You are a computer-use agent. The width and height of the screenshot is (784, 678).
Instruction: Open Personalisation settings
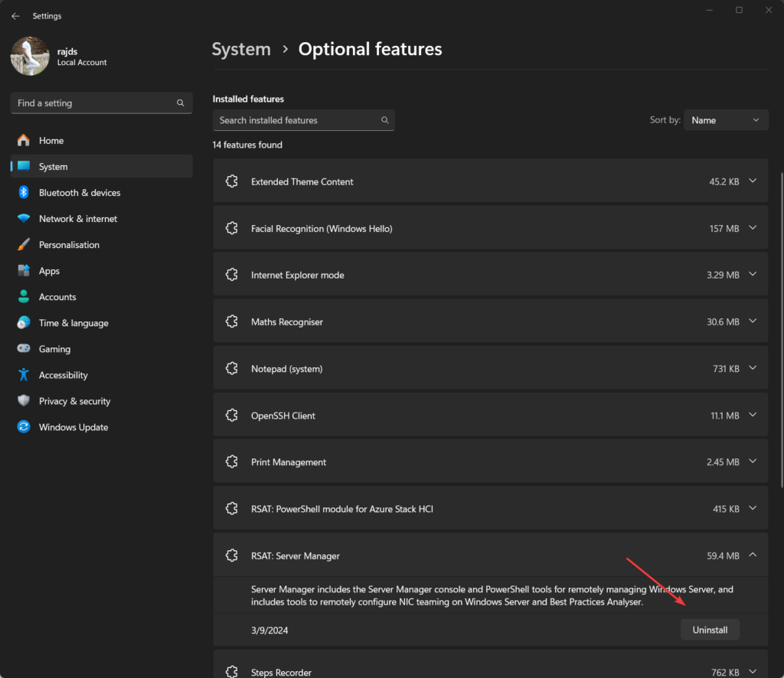[102, 245]
